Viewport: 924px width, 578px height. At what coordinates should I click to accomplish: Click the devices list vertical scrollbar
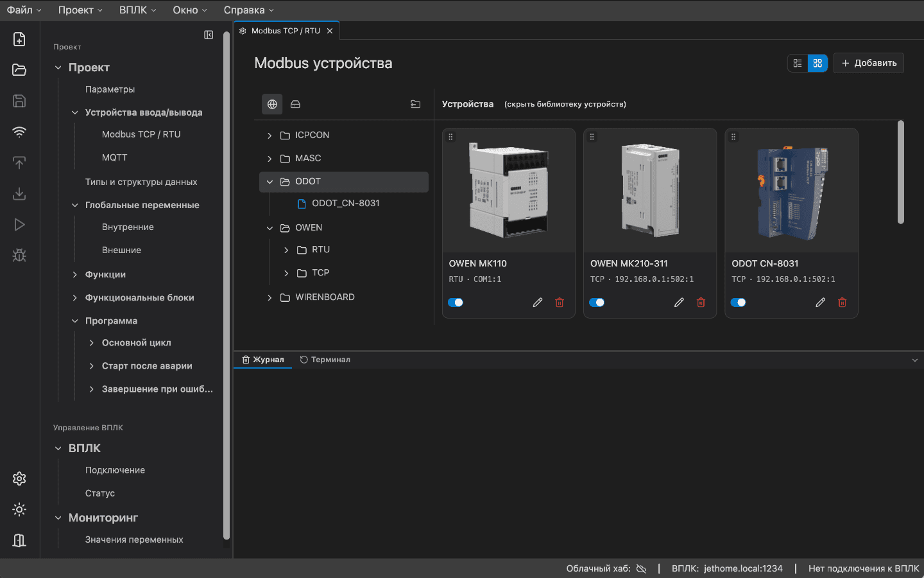pos(900,172)
